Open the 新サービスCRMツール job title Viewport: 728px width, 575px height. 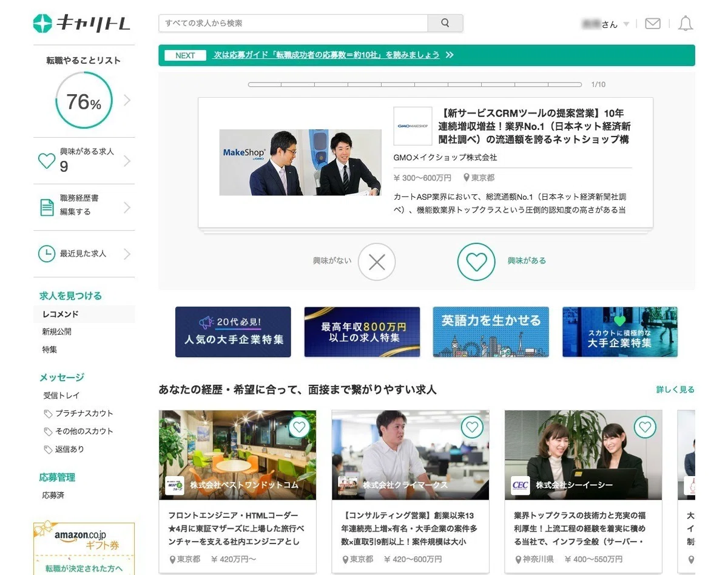(536, 126)
